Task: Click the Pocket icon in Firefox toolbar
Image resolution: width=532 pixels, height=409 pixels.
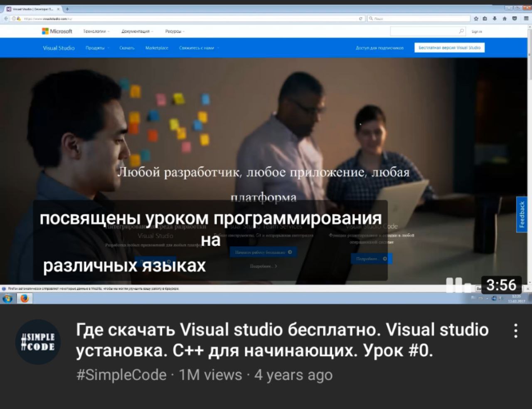Action: point(515,19)
